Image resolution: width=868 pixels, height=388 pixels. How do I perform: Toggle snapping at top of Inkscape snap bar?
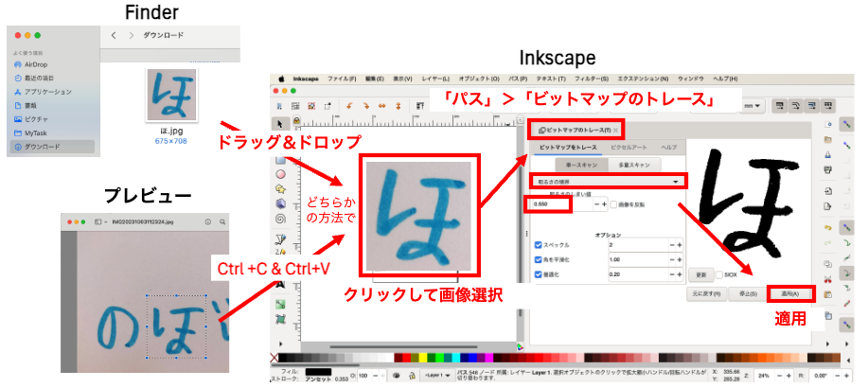[847, 123]
